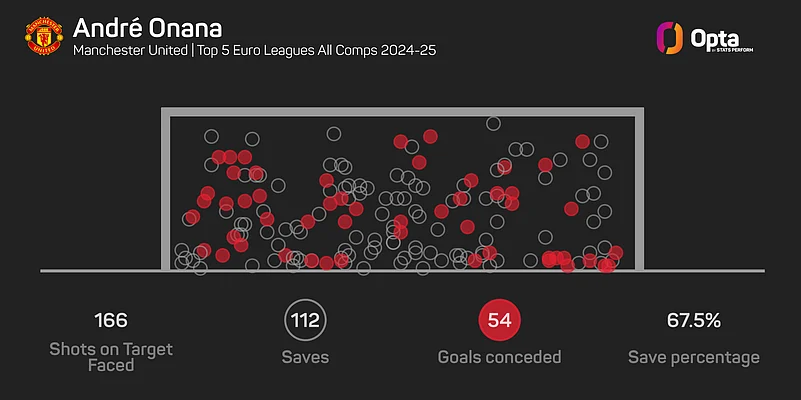801x400 pixels.
Task: Click the right goalpost
Action: tap(636, 190)
